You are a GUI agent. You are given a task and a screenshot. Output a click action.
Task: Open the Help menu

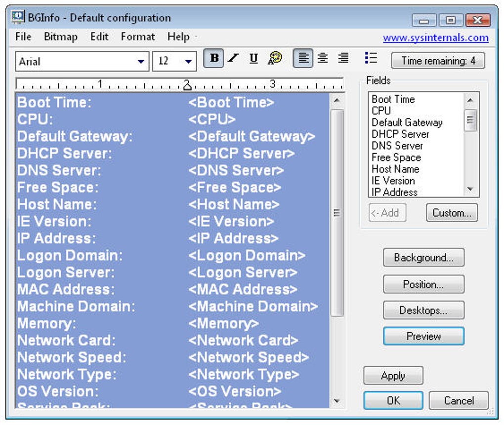[x=178, y=37]
